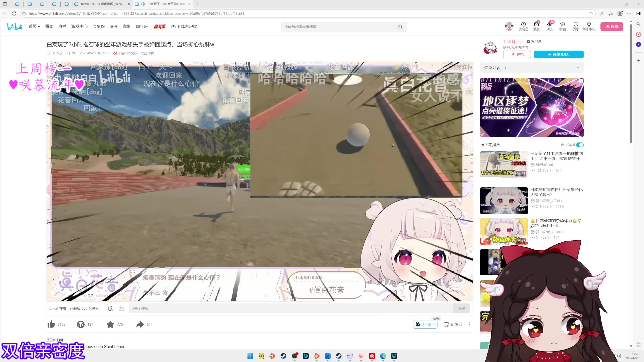Viewport: 644px width, 362px height.
Task: Add a sidebar app with the plus icon
Action: click(638, 60)
